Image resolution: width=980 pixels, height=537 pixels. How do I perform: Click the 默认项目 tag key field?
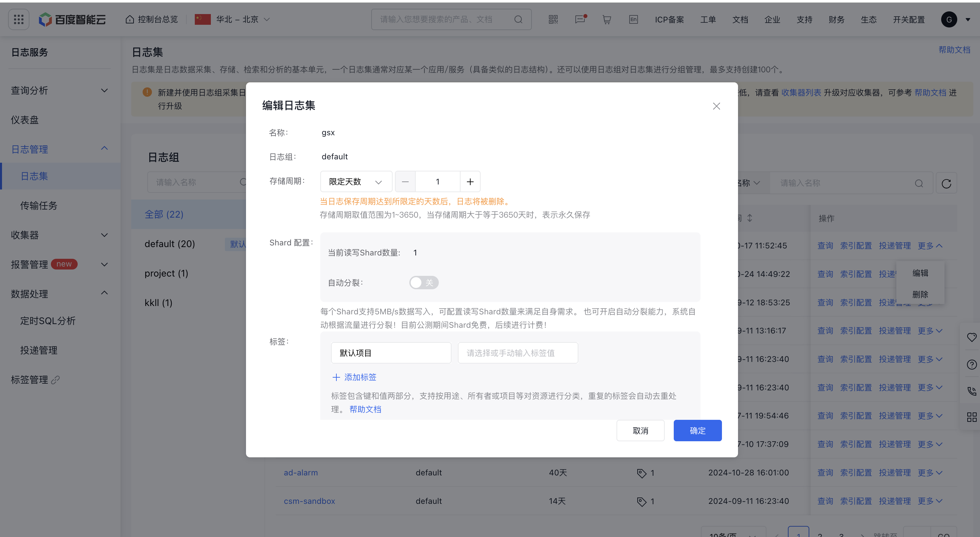coord(391,353)
